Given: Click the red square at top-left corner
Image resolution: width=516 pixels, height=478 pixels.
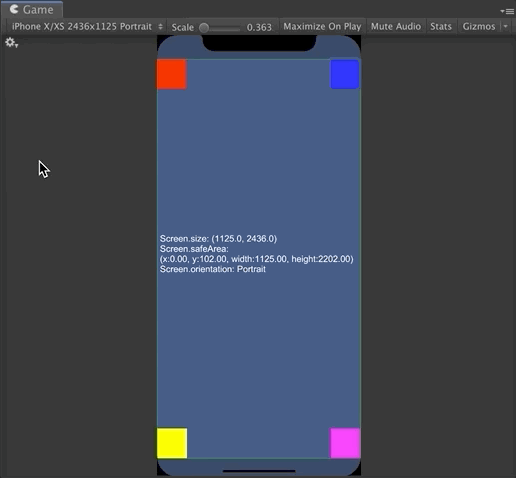Looking at the screenshot, I should pyautogui.click(x=172, y=74).
